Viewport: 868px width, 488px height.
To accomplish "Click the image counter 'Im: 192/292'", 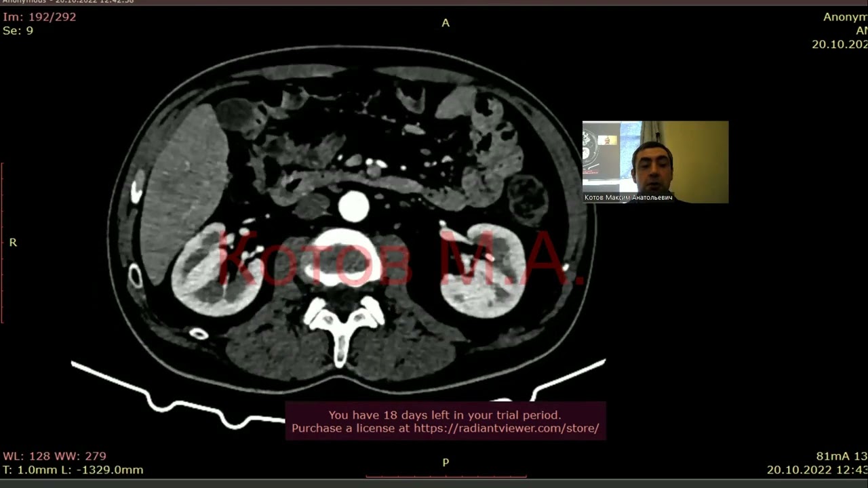I will (39, 17).
